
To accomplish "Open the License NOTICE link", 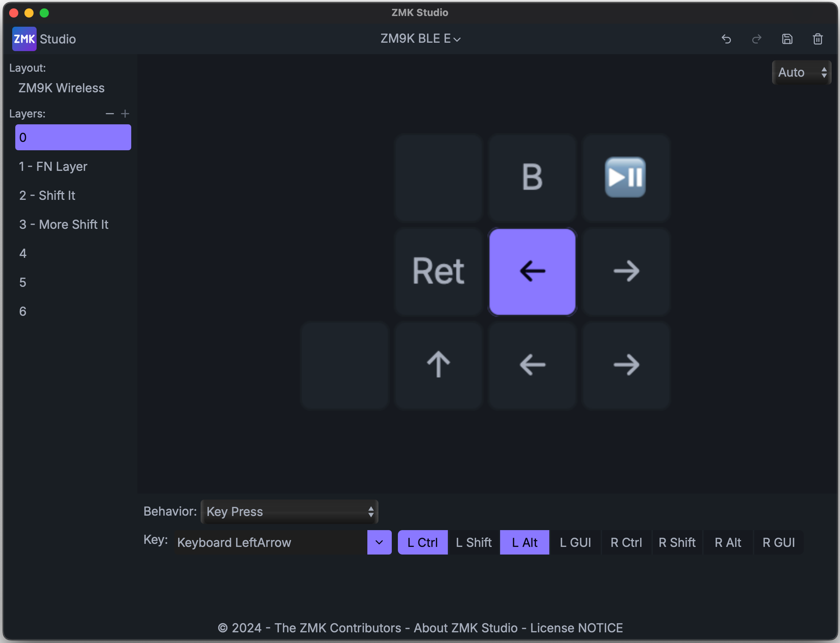I will 576,628.
